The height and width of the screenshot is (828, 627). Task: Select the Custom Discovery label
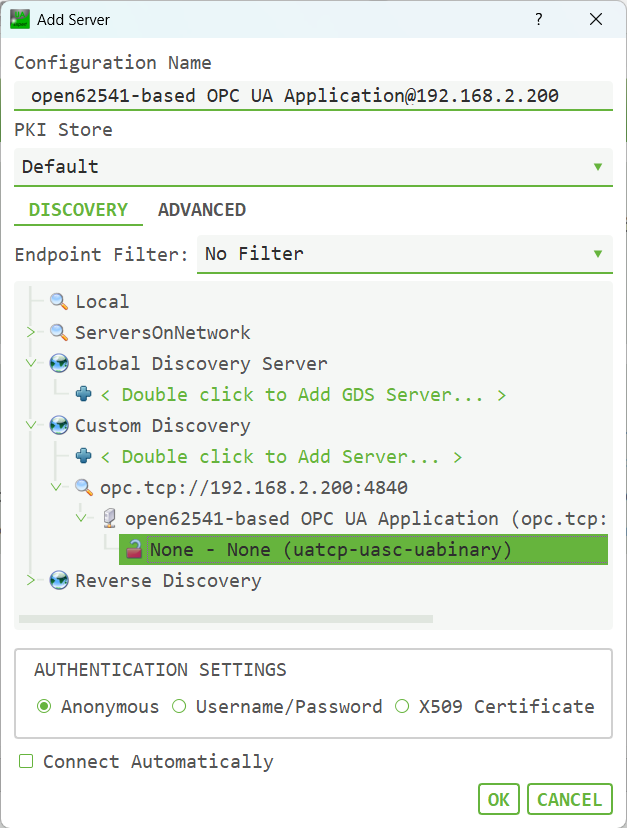tap(163, 426)
